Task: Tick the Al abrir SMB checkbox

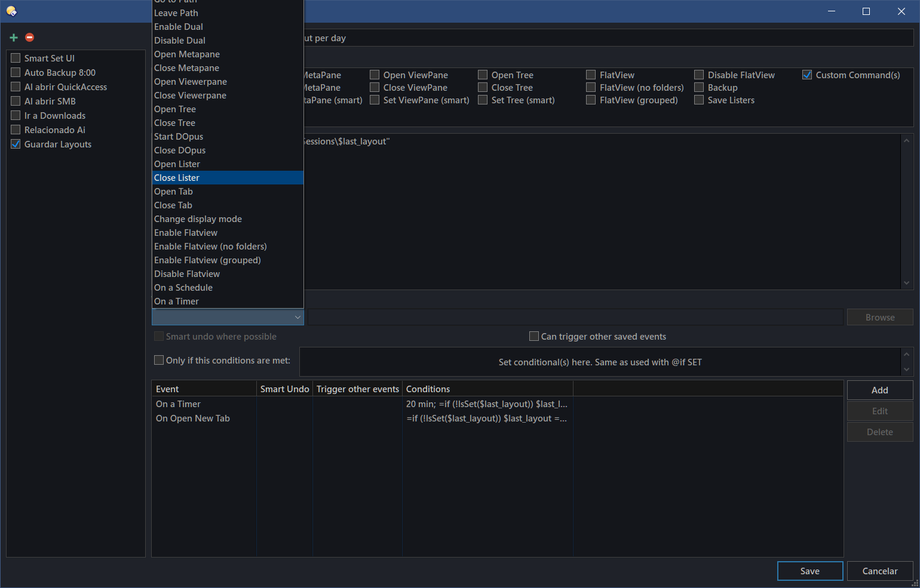Action: pos(16,101)
